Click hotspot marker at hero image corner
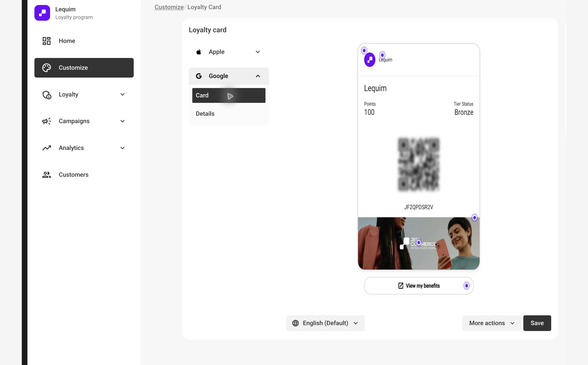This screenshot has height=365, width=588. click(x=474, y=218)
